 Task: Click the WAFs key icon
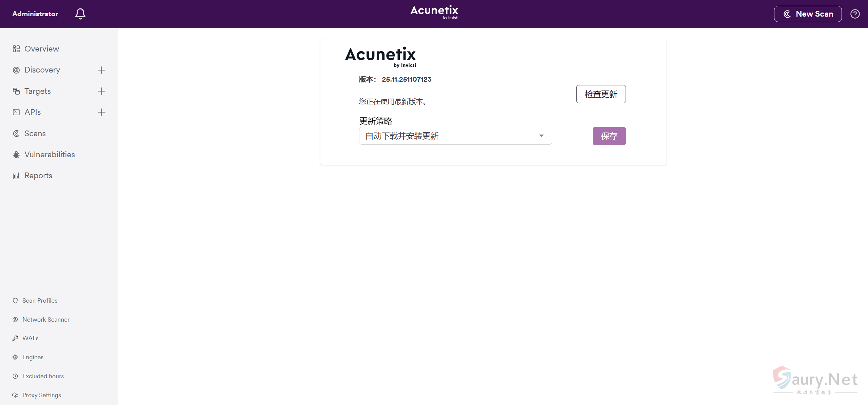tap(15, 338)
